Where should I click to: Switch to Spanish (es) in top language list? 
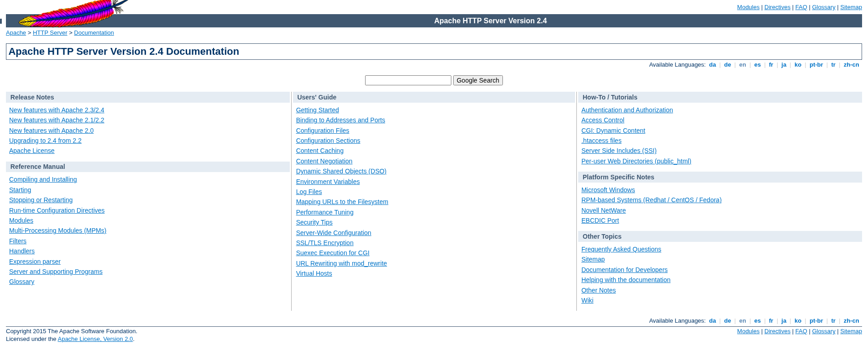click(758, 65)
